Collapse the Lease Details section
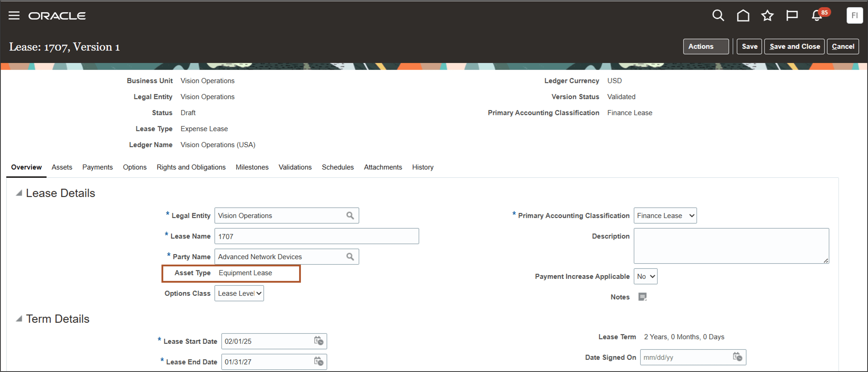 click(19, 193)
